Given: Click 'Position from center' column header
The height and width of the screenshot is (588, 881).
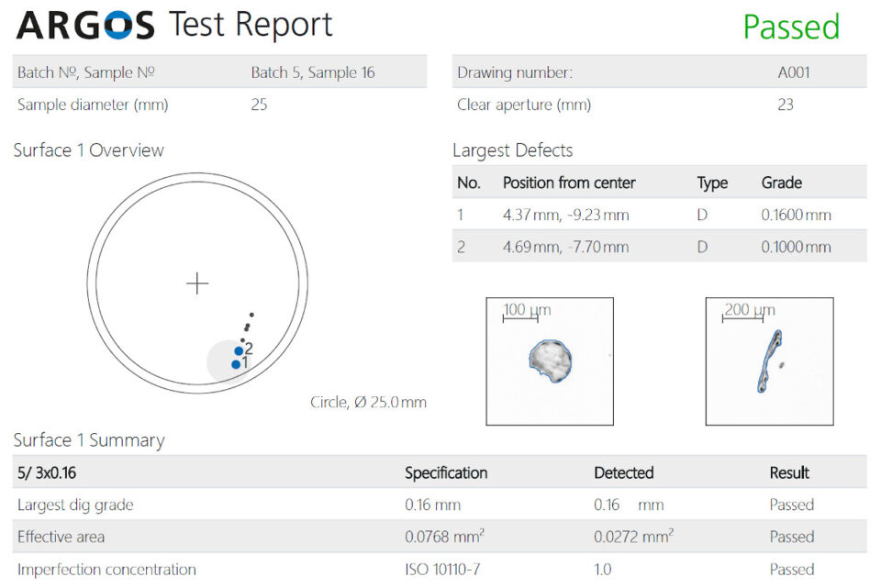Looking at the screenshot, I should pos(569,183).
